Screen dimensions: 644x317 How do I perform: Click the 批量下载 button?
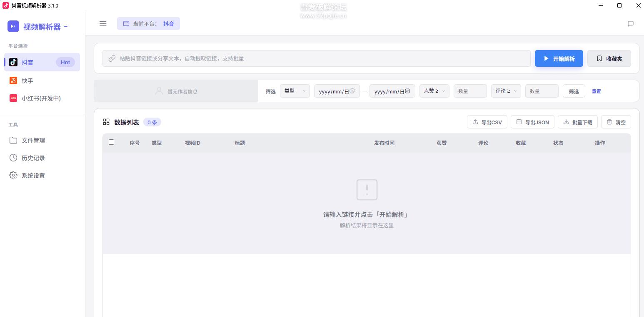tap(578, 122)
